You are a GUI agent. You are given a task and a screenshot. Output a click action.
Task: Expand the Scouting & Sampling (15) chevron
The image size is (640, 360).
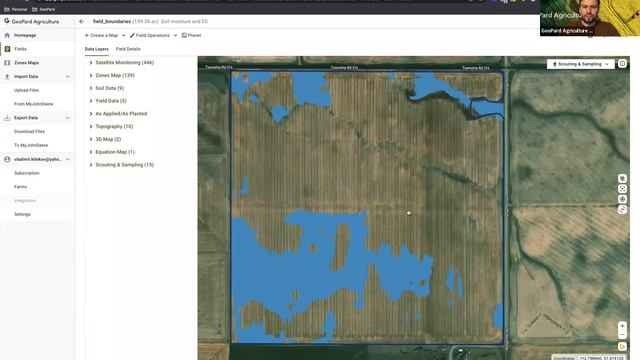pyautogui.click(x=91, y=165)
